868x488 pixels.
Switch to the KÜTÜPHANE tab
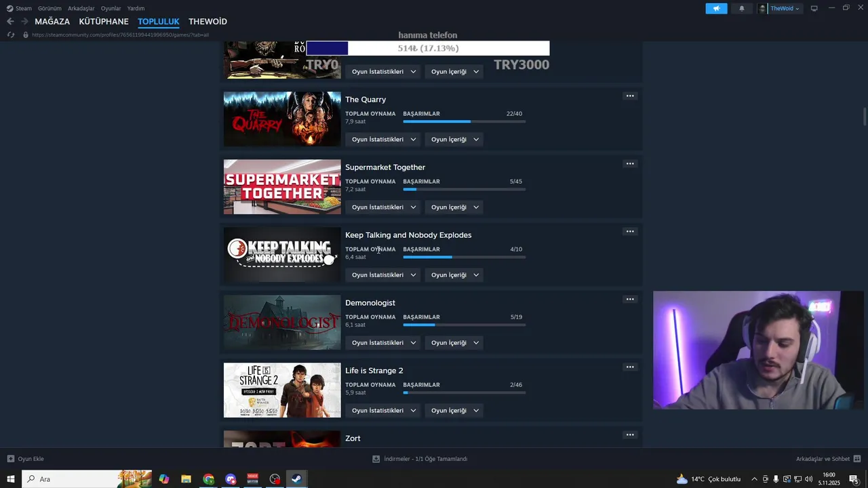pos(104,22)
